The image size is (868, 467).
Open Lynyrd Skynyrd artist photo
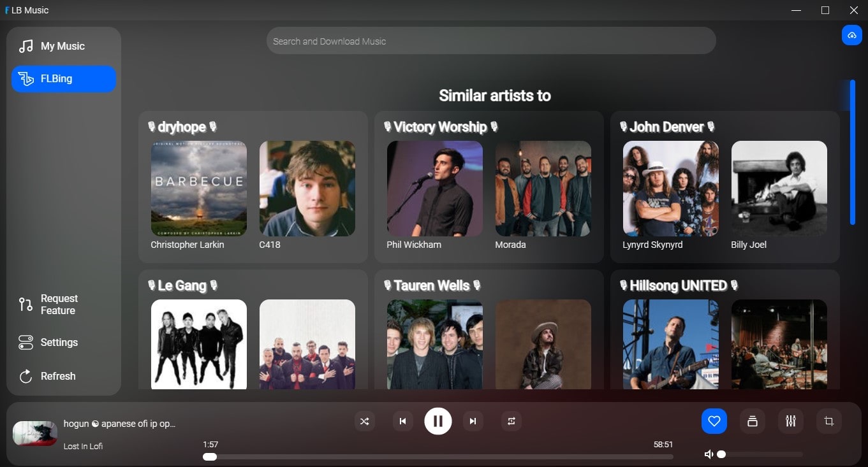click(x=671, y=189)
